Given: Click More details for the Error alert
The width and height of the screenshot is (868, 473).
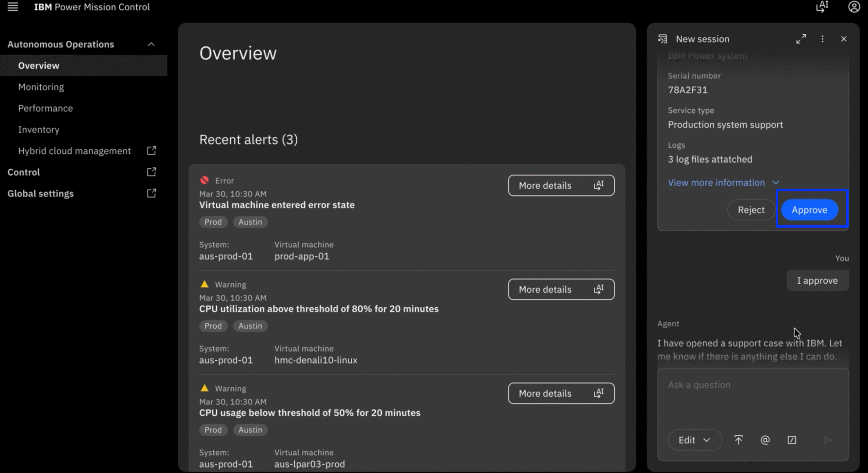Looking at the screenshot, I should [x=561, y=185].
